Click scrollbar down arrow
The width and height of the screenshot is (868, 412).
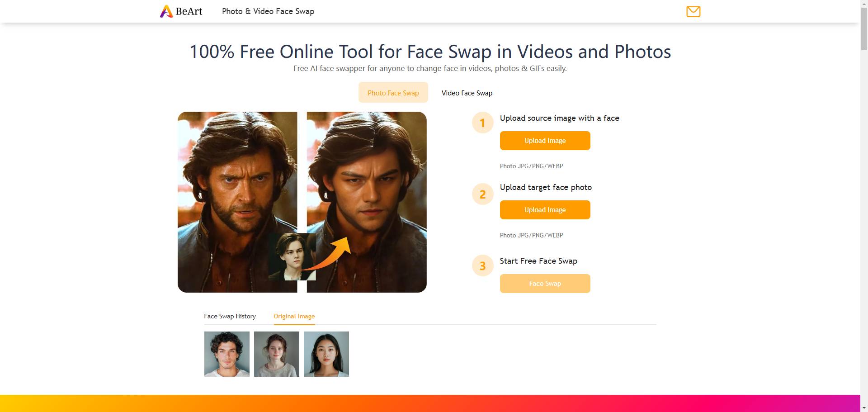[864, 408]
